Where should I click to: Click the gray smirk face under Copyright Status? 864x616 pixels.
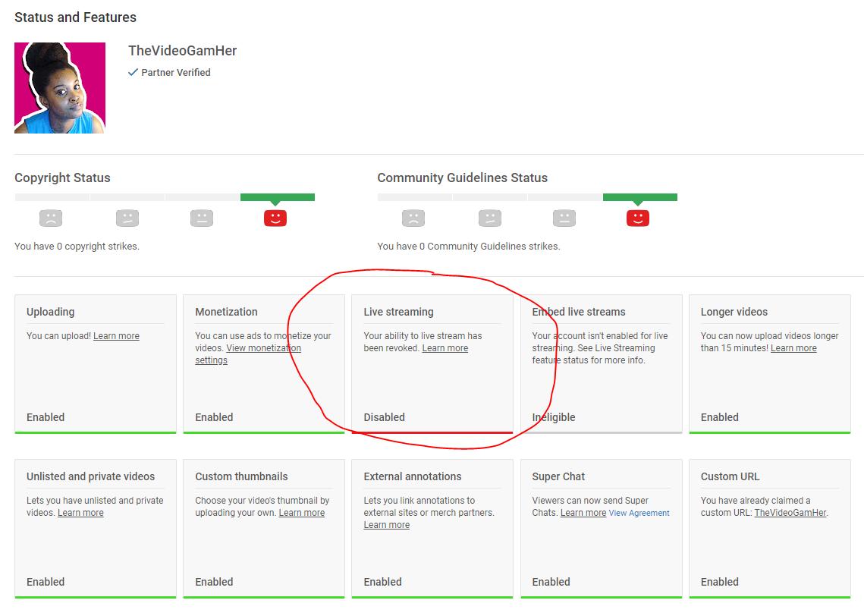tap(127, 218)
